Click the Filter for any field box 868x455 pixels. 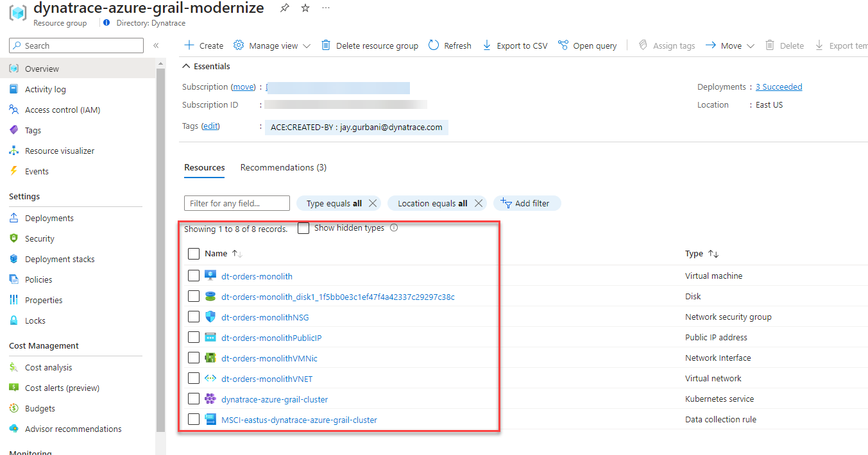pos(237,203)
